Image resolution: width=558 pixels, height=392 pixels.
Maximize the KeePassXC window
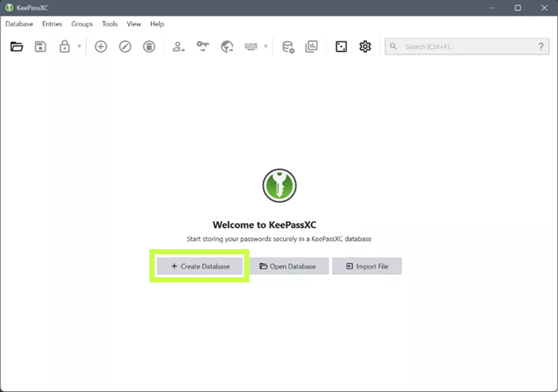(518, 8)
